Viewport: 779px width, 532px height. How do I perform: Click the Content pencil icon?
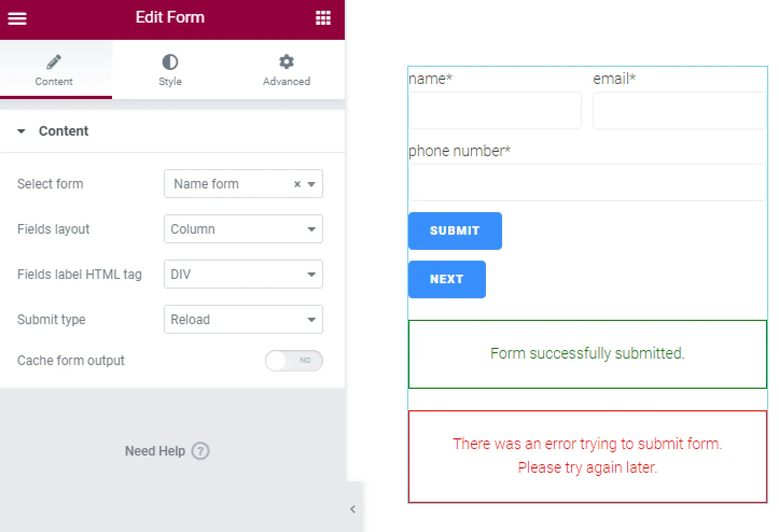point(54,62)
